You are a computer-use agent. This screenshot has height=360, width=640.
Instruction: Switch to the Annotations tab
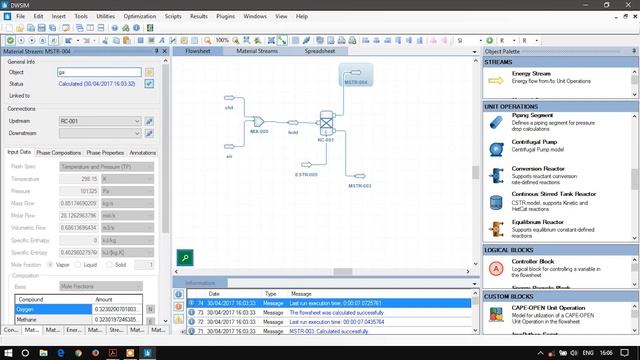(142, 153)
